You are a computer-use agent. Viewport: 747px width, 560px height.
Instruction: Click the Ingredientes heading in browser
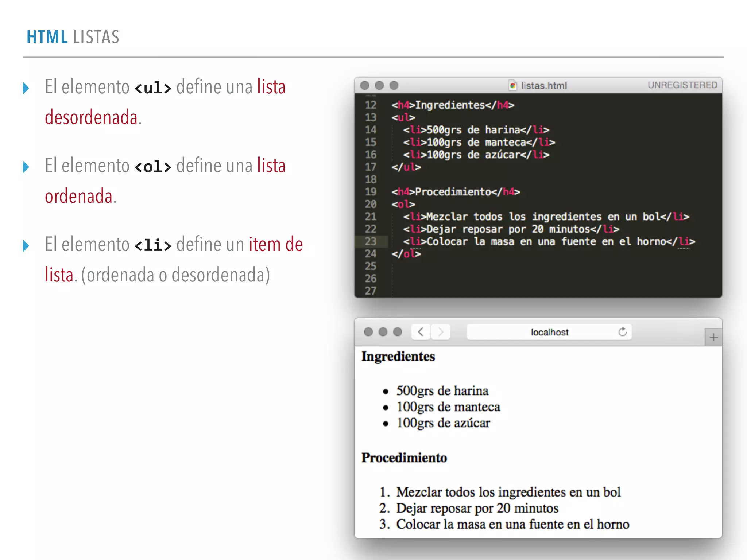tap(398, 357)
